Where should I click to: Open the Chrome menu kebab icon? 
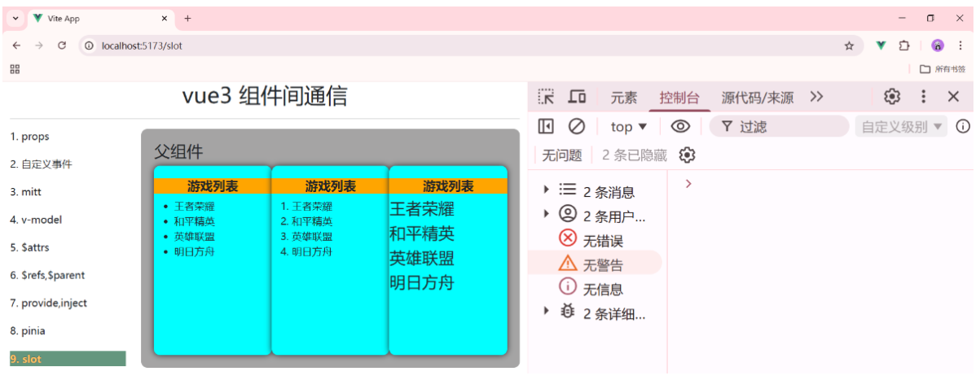[x=962, y=46]
